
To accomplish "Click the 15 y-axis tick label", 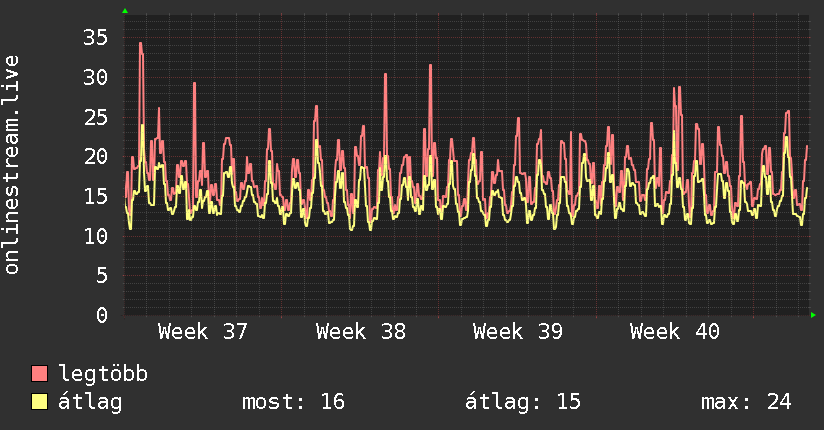I will click(x=95, y=197).
